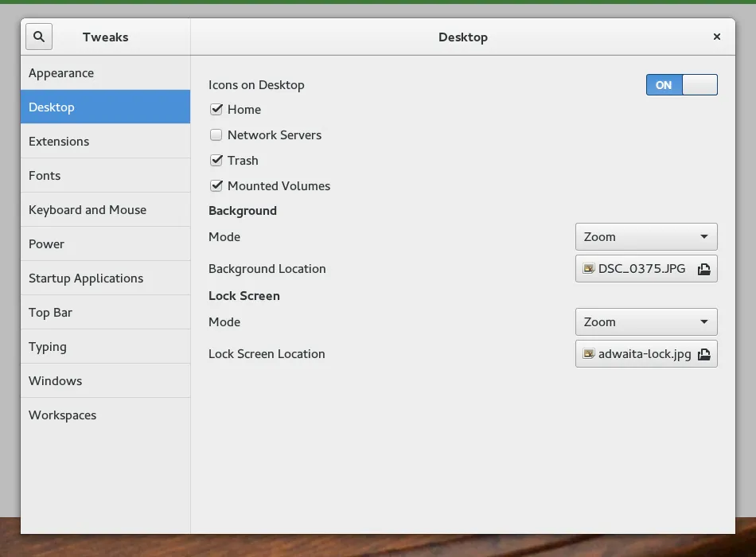
Task: Choose the background file DSC_0375.JPG button
Action: 646,269
